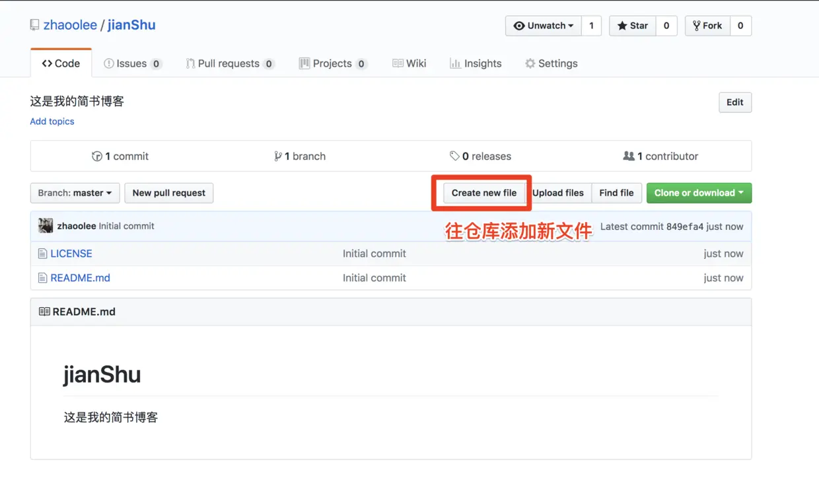The height and width of the screenshot is (504, 819).
Task: Click the repository book icon beside zhaoolee
Action: [x=34, y=25]
